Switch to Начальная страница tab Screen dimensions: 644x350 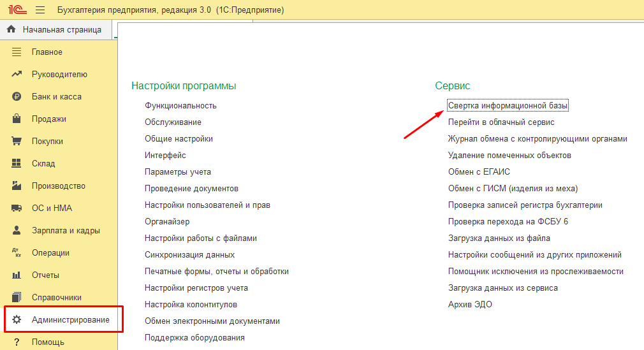tap(56, 30)
